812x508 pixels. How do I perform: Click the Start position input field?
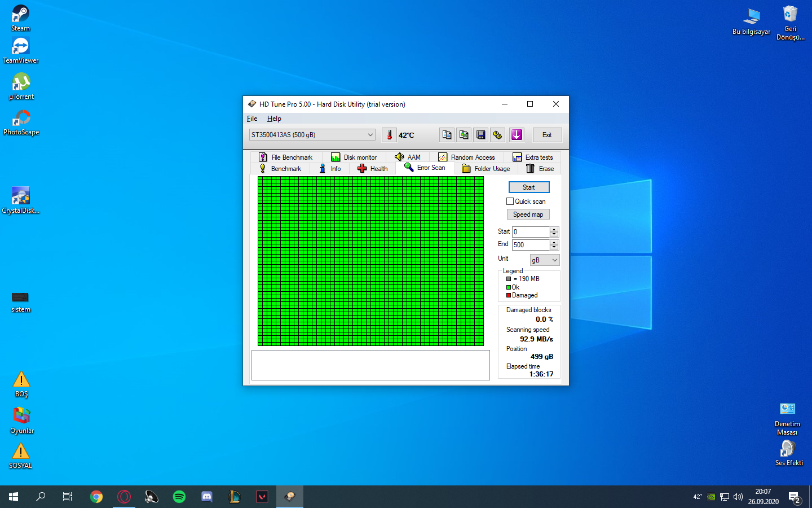[x=531, y=231]
